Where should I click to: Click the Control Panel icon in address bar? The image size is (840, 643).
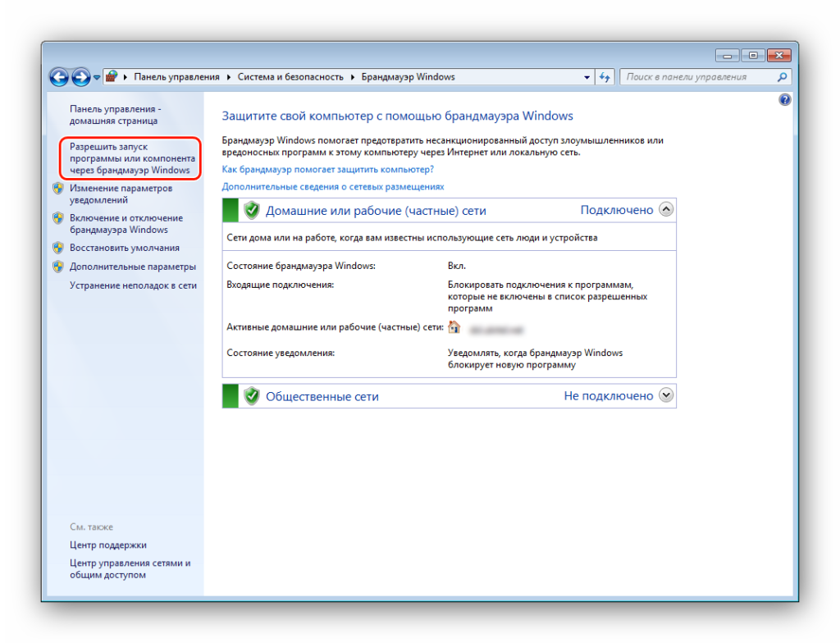point(112,77)
